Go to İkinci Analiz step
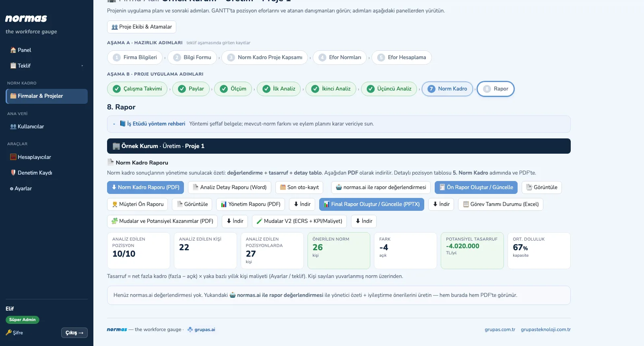The height and width of the screenshot is (346, 644). [x=331, y=89]
